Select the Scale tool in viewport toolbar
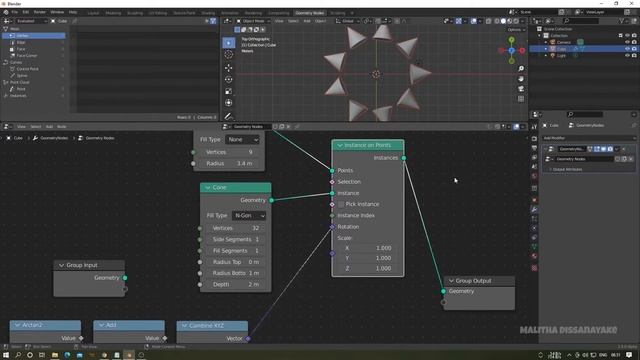Screen dimensions: 640x360 click(229, 91)
